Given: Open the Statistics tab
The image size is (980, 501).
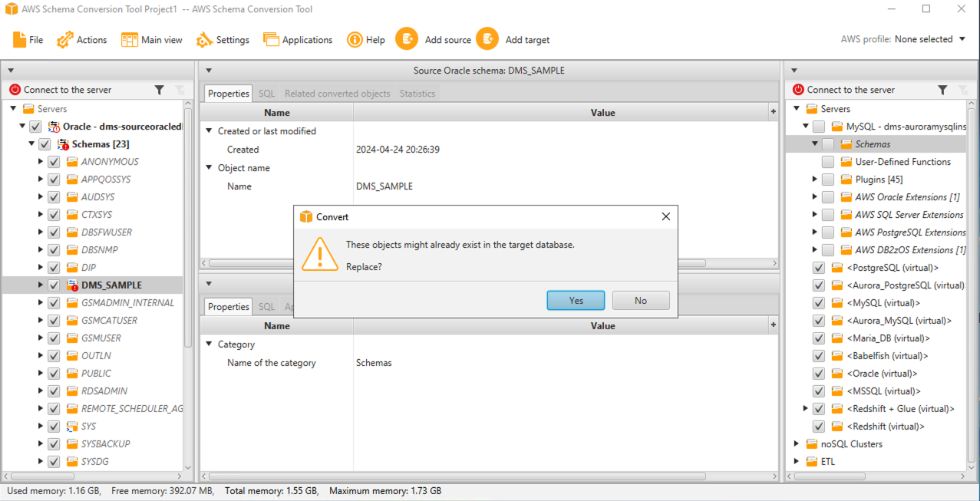Looking at the screenshot, I should click(417, 94).
